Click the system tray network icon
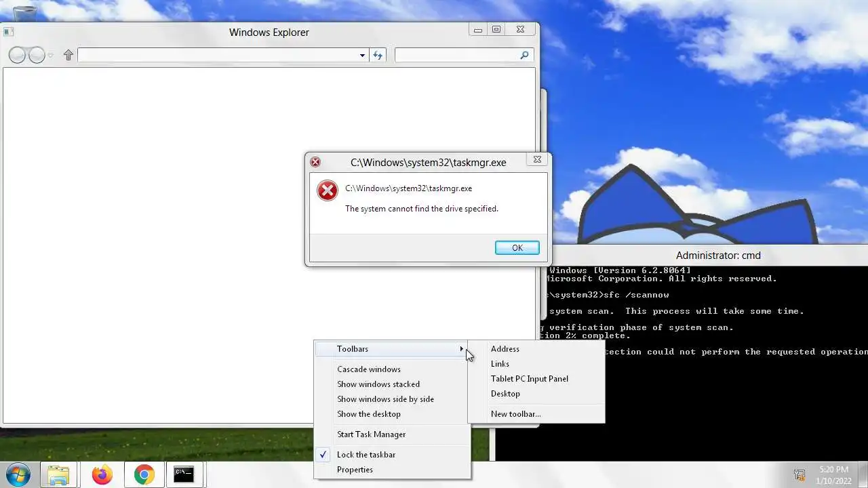 pyautogui.click(x=800, y=475)
